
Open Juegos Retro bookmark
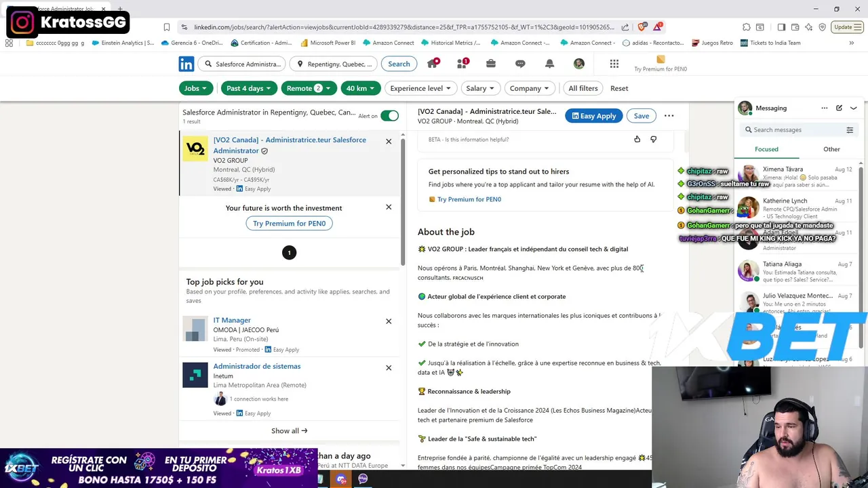point(712,43)
